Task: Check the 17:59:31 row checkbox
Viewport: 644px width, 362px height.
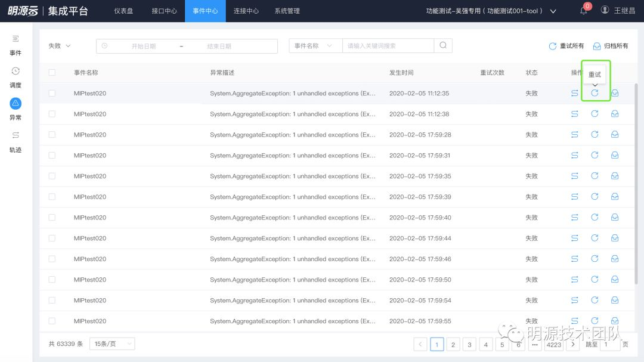Action: click(x=52, y=155)
